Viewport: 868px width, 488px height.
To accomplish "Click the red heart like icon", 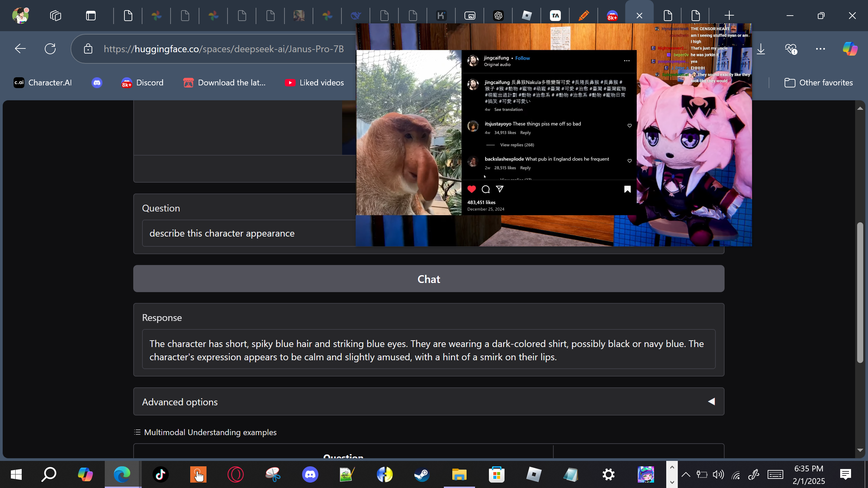I will (472, 189).
